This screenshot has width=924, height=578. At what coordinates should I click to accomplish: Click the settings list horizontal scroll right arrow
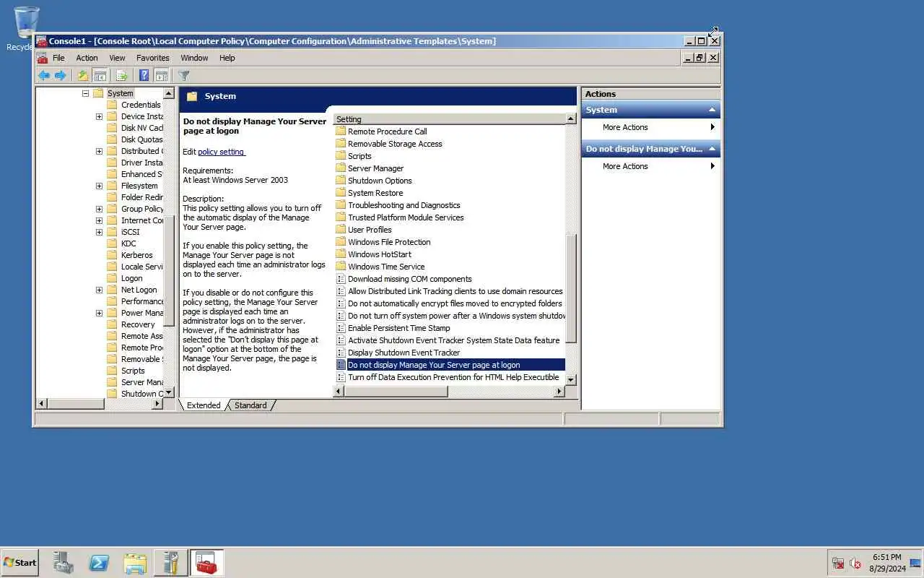tap(559, 392)
